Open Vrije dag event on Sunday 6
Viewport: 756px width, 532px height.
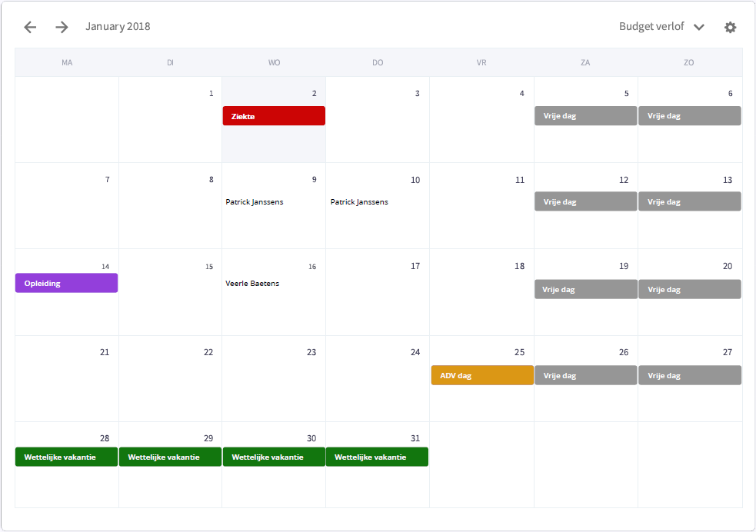(x=690, y=115)
